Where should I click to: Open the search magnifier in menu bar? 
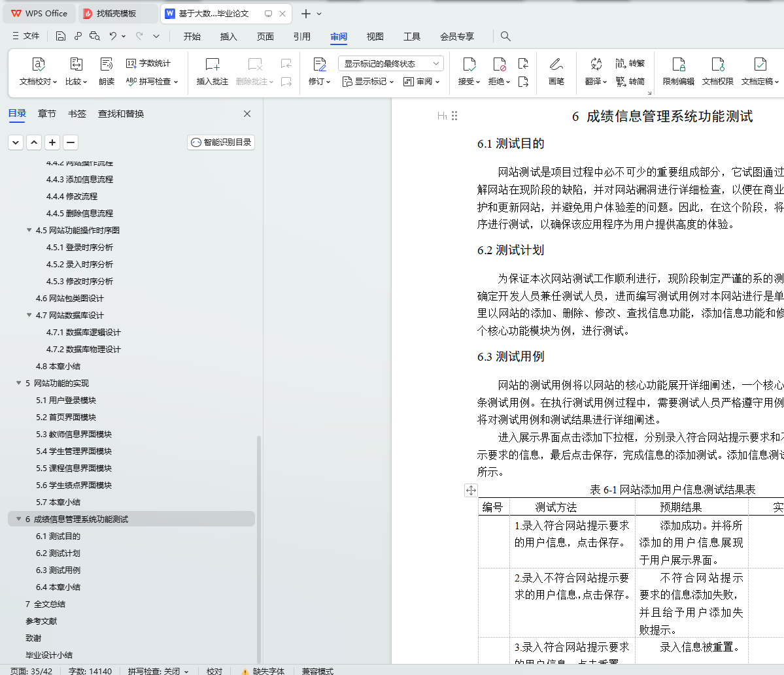click(x=505, y=36)
